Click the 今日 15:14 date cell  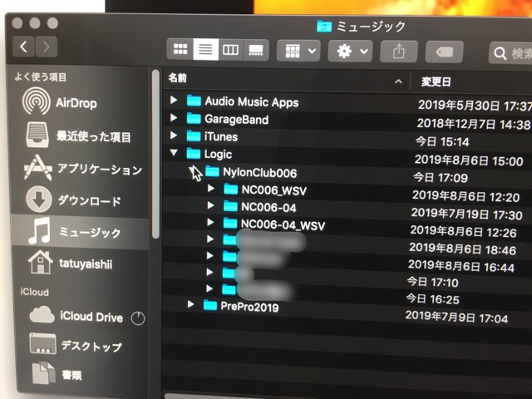pos(442,141)
